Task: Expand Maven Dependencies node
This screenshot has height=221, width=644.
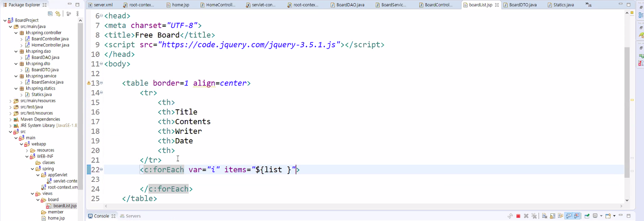Action: coord(10,120)
